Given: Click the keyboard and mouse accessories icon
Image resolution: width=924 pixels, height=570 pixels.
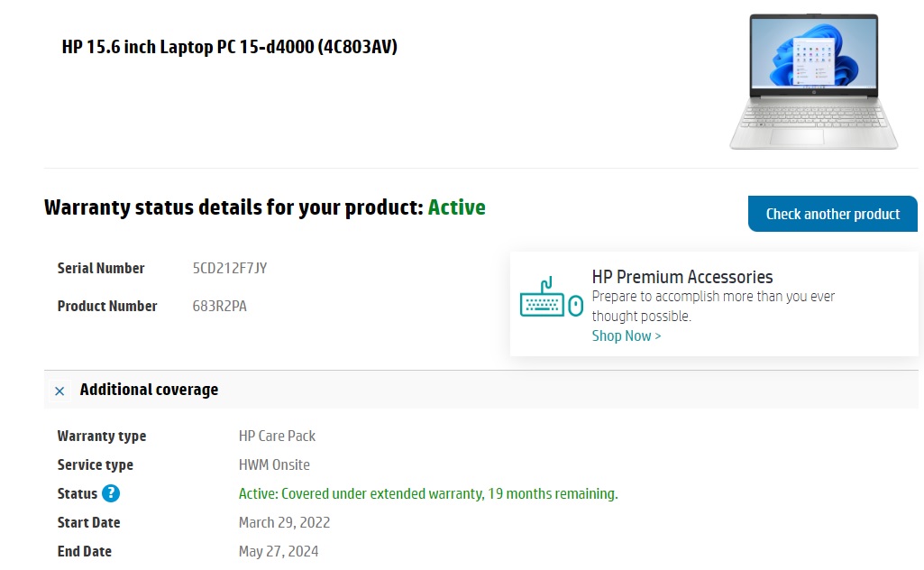Looking at the screenshot, I should point(552,298).
